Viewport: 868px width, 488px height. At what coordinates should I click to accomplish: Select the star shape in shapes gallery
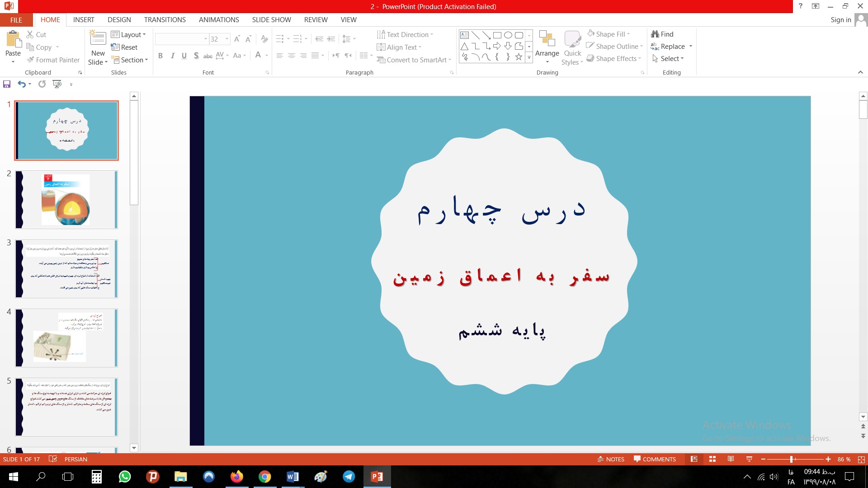click(519, 57)
